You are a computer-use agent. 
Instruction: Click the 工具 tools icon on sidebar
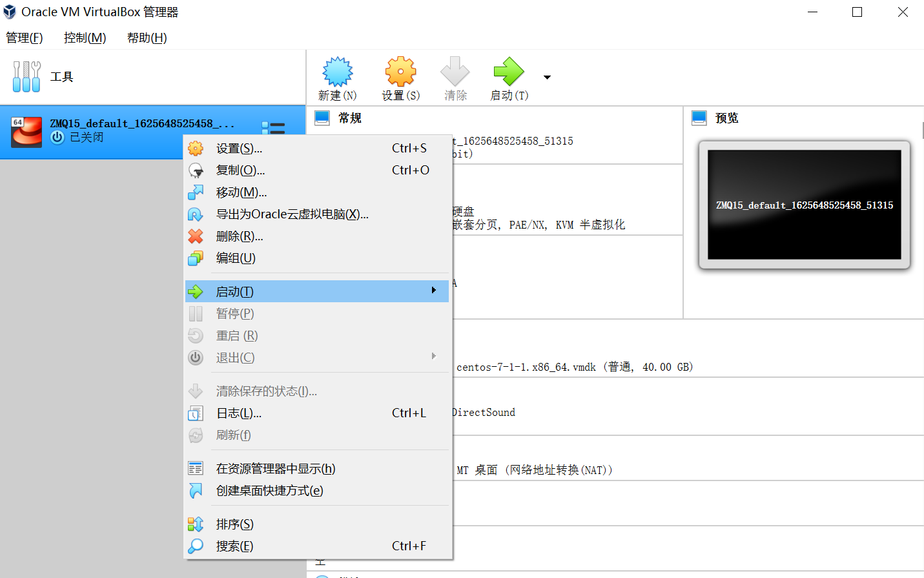[26, 76]
